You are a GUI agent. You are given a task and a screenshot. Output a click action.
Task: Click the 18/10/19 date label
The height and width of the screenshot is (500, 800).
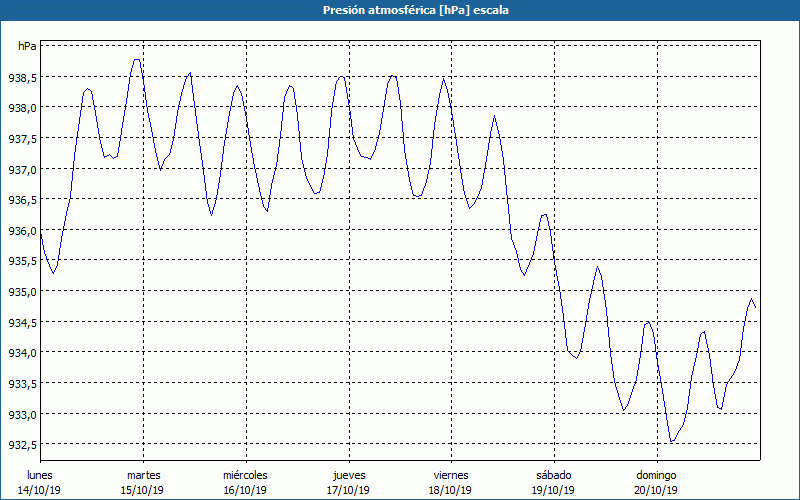451,490
